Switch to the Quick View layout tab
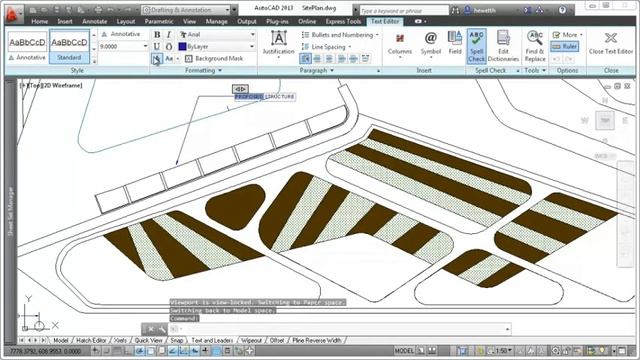This screenshot has height=360, width=640. coord(148,340)
